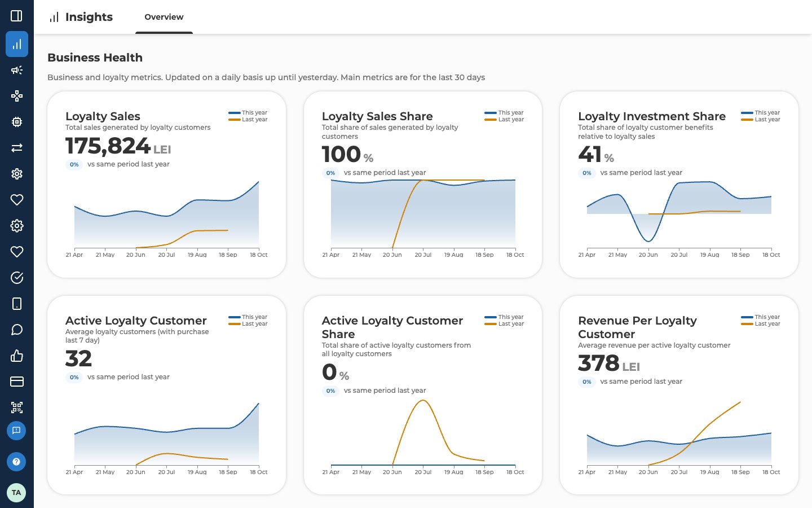Click the 100 % Loyalty Sales Share value
812x508 pixels.
(x=347, y=155)
